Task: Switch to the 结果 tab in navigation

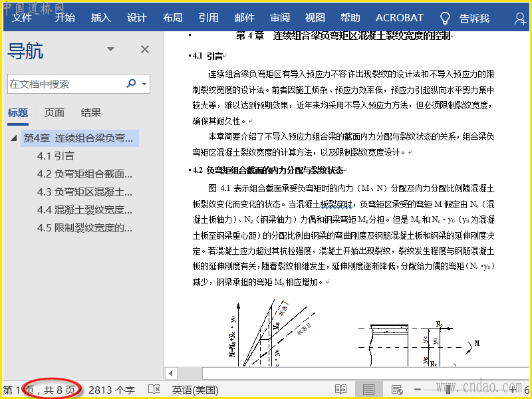Action: [x=91, y=112]
